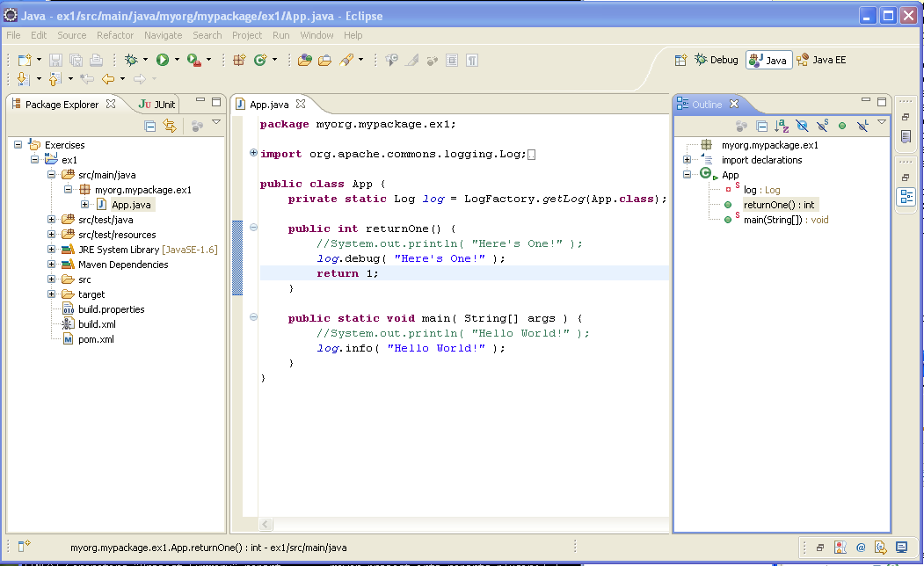Select build.properties in Package Explorer
This screenshot has height=566, width=924.
112,309
